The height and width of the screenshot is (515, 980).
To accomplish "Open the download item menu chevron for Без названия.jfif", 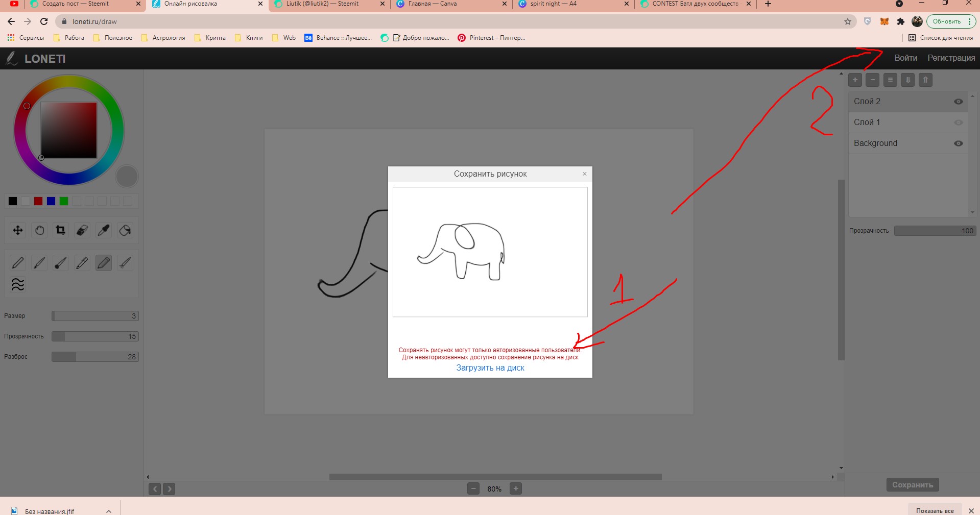I will click(109, 511).
